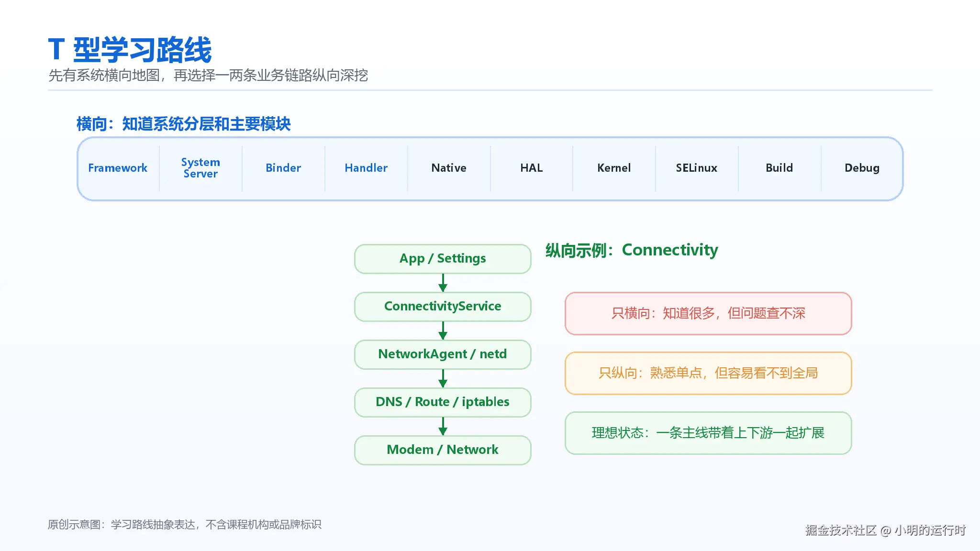
Task: Click the Kernel layer cell
Action: 614,168
